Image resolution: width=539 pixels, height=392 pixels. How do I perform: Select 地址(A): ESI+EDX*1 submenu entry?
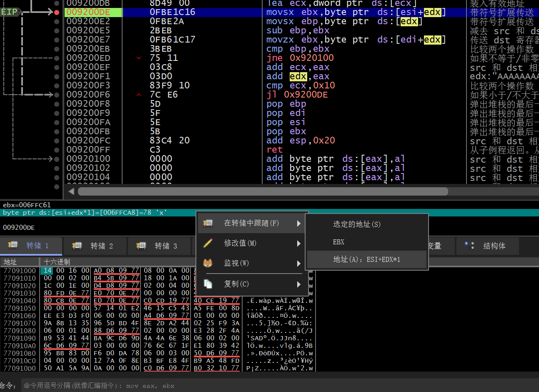pyautogui.click(x=367, y=259)
